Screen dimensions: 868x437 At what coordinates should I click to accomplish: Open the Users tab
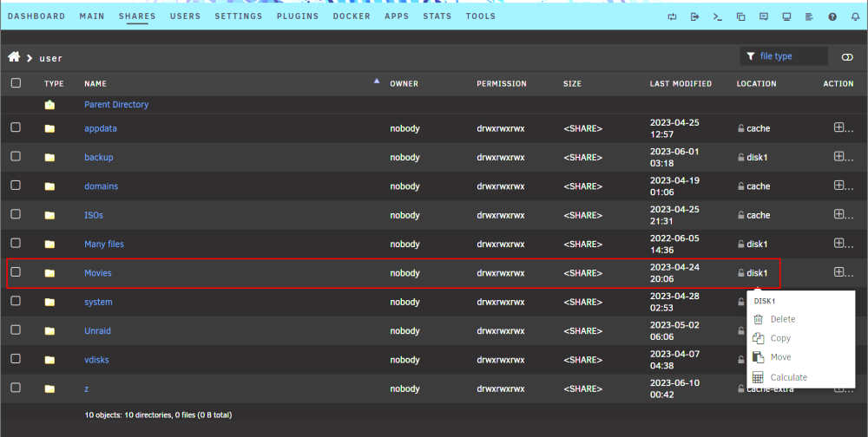[185, 16]
